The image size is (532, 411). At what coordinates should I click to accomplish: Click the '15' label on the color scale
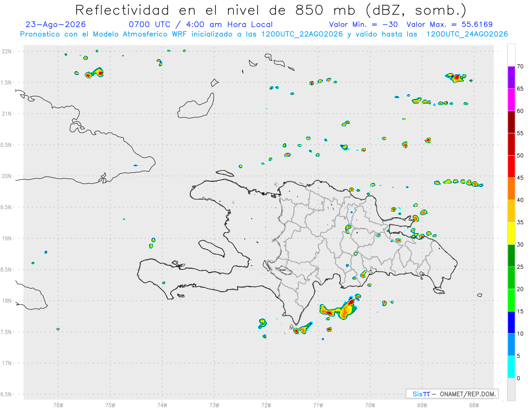[x=520, y=311]
